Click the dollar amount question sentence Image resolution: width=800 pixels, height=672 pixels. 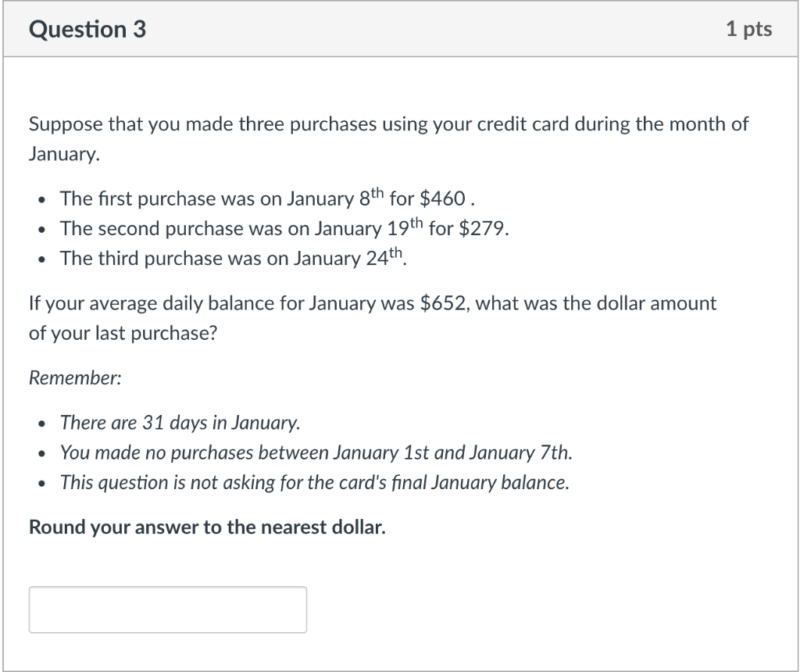tap(373, 303)
